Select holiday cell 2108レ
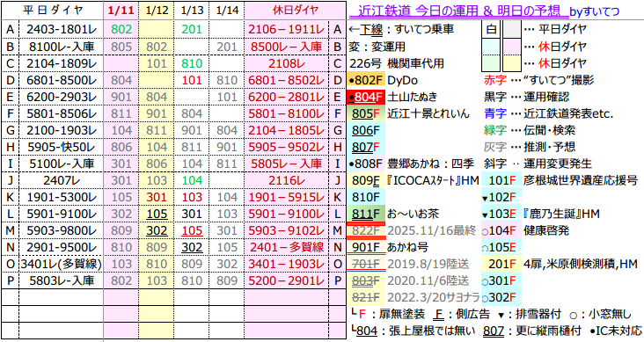 click(x=286, y=63)
